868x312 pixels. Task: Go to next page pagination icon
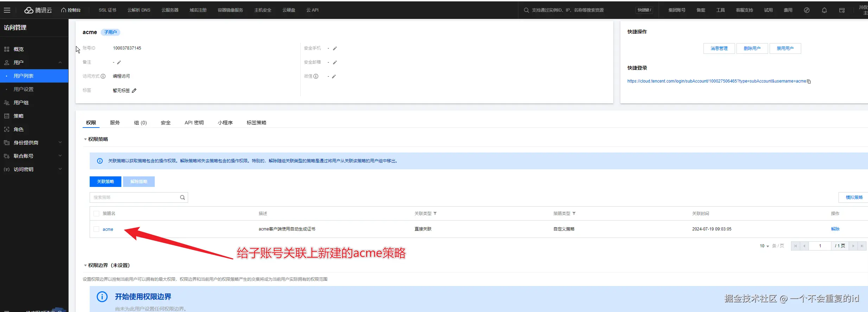[x=853, y=246]
